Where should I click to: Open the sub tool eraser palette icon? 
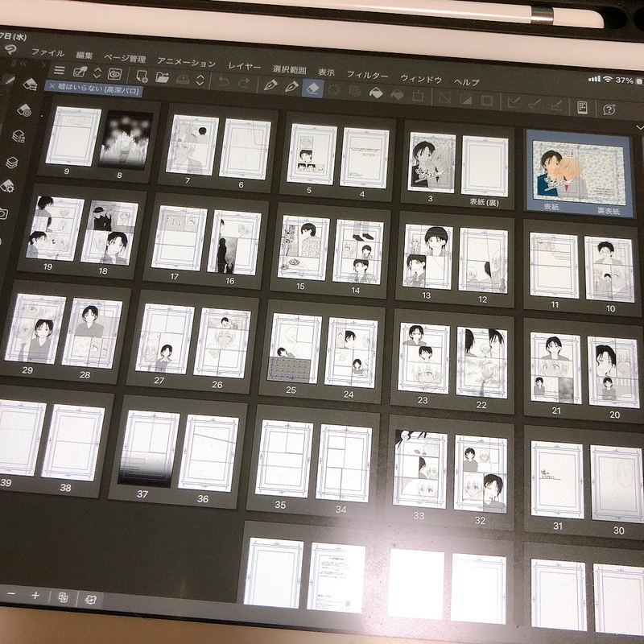30,85
